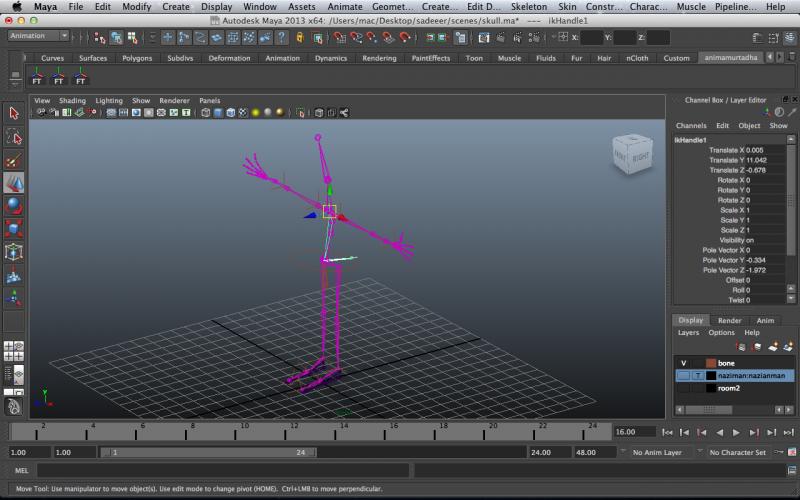This screenshot has height=500, width=800.
Task: Switch to the Render layer tab
Action: coord(729,321)
